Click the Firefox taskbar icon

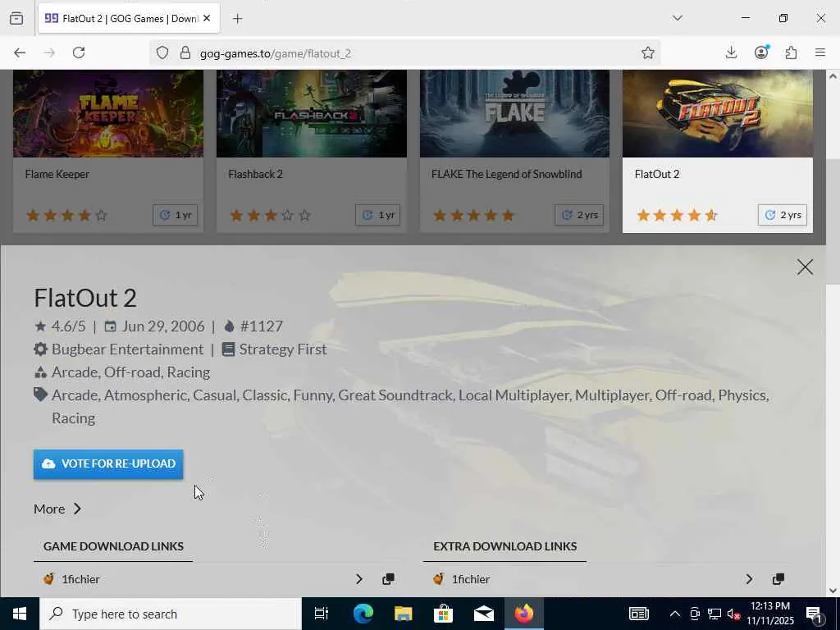(x=524, y=614)
